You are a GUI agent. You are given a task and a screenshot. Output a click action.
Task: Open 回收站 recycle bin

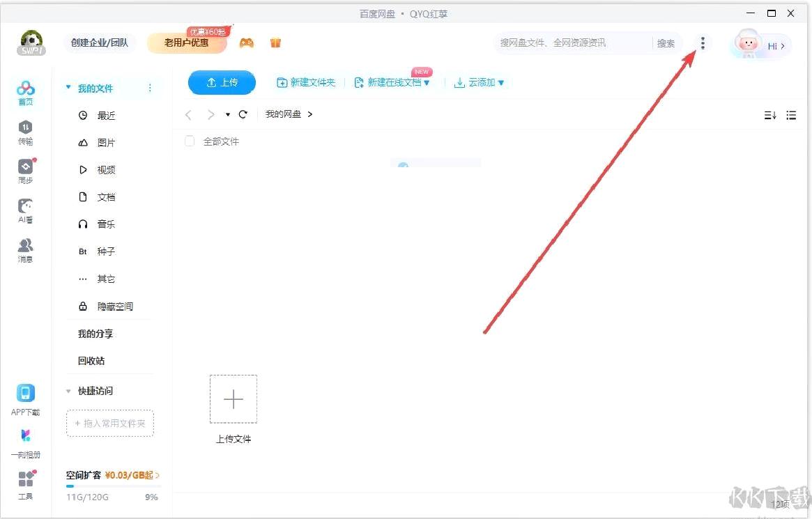(x=91, y=361)
